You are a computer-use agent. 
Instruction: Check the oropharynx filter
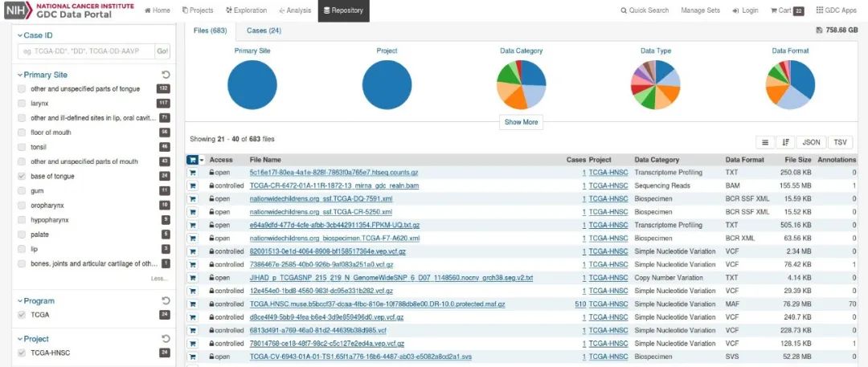tap(22, 206)
